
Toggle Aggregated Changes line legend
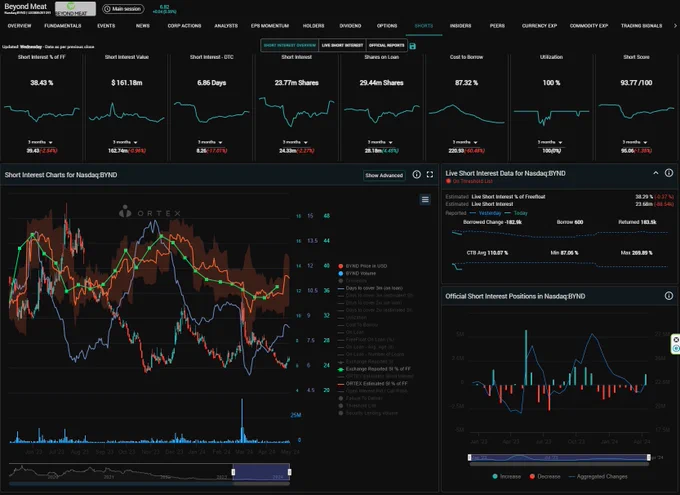tap(598, 476)
